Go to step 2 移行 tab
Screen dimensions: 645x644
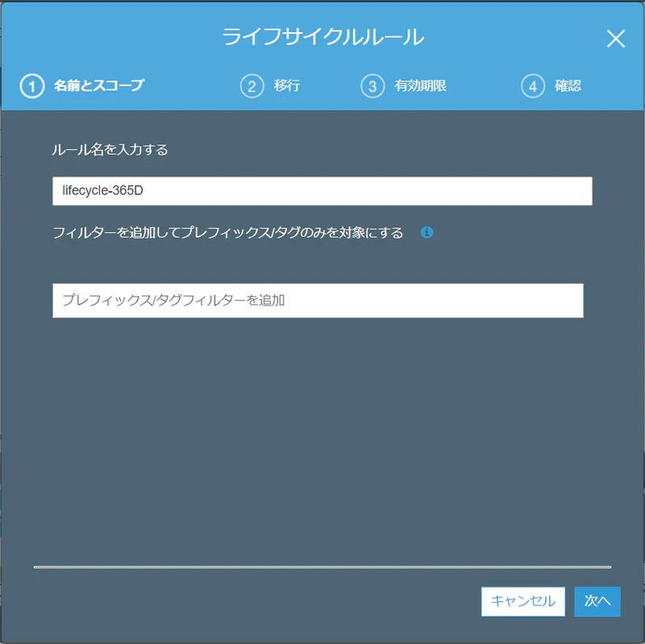click(270, 86)
